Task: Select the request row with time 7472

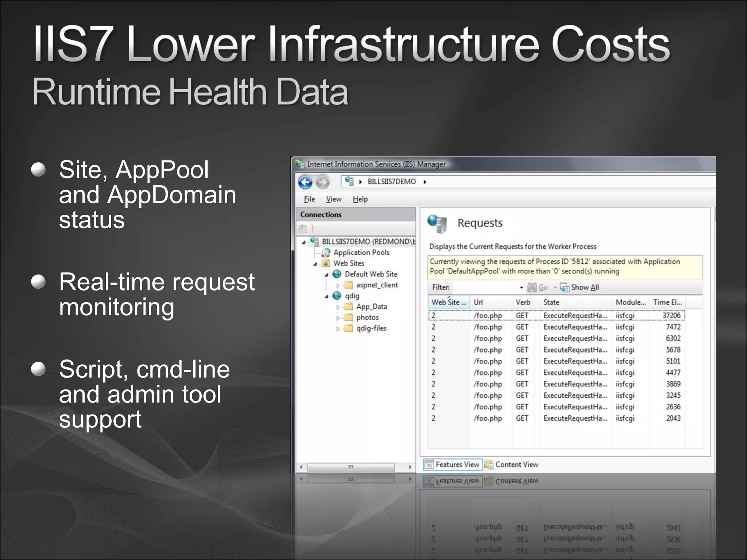Action: (x=557, y=327)
